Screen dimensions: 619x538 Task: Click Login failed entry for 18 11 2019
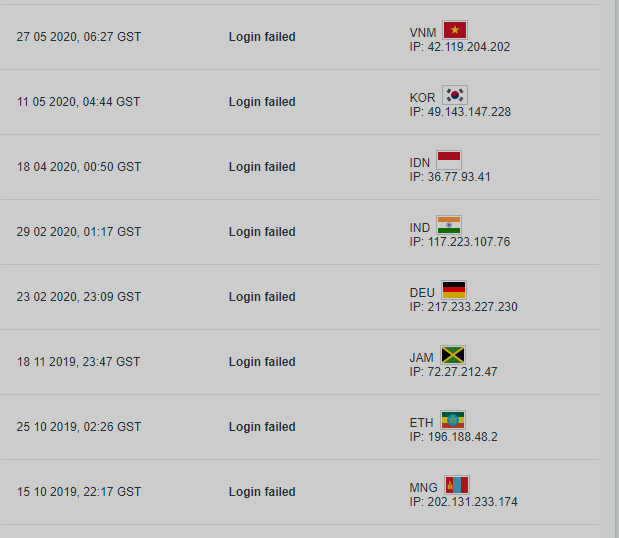pyautogui.click(x=262, y=362)
